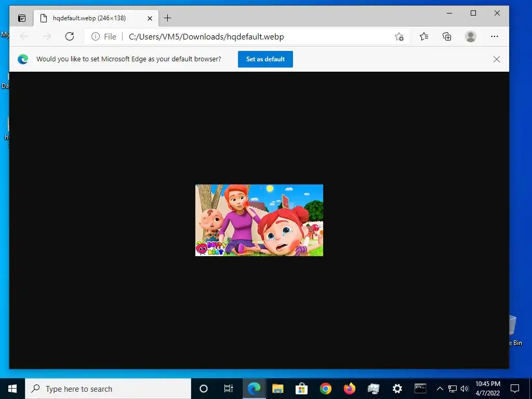The image size is (532, 399).
Task: Click the Type here to search box
Action: [108, 389]
